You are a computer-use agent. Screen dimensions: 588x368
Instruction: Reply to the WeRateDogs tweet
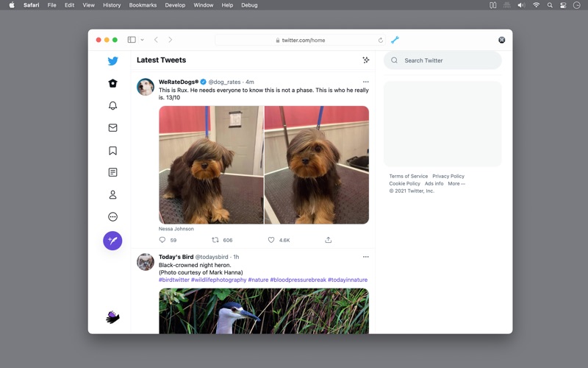(162, 240)
